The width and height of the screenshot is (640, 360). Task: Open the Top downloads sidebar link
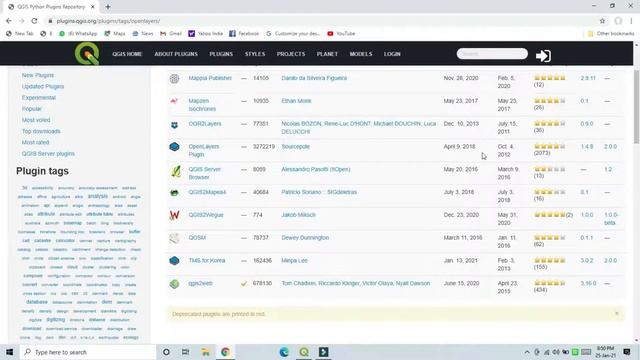click(41, 131)
